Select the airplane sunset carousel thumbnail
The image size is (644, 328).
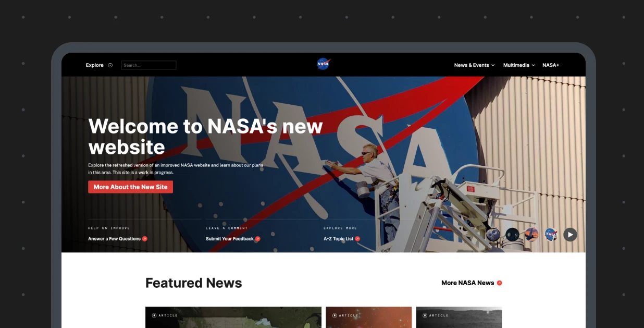tap(531, 235)
